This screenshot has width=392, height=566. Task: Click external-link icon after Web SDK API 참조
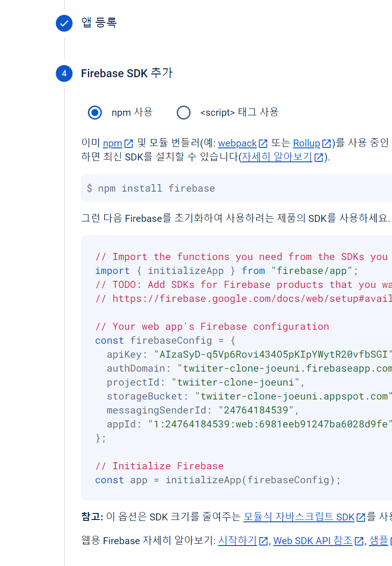(359, 541)
